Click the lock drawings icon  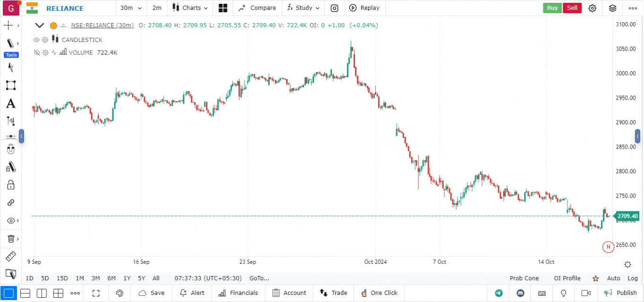pos(10,185)
